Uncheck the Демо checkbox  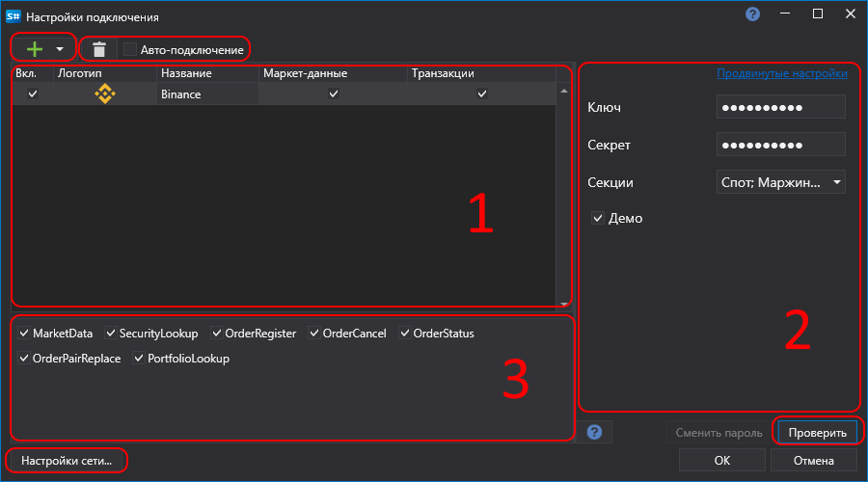598,218
